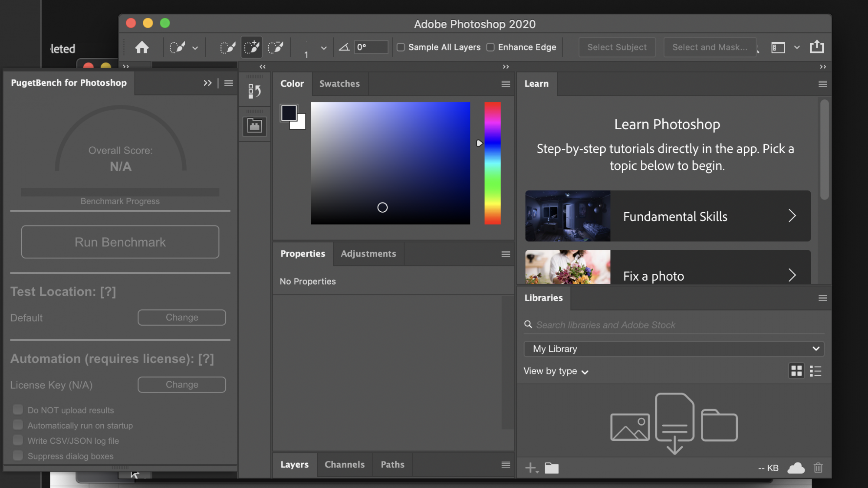
Task: Click the foreground color swatch
Action: [288, 113]
